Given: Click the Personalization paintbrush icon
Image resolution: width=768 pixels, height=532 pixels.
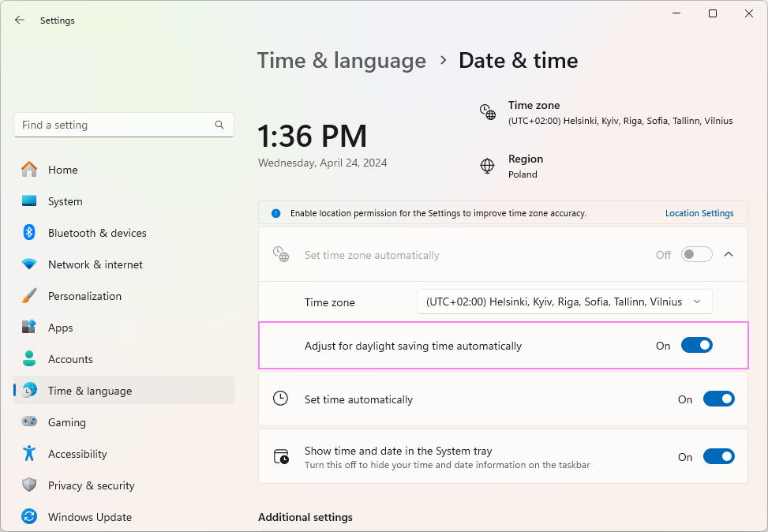Looking at the screenshot, I should point(29,296).
